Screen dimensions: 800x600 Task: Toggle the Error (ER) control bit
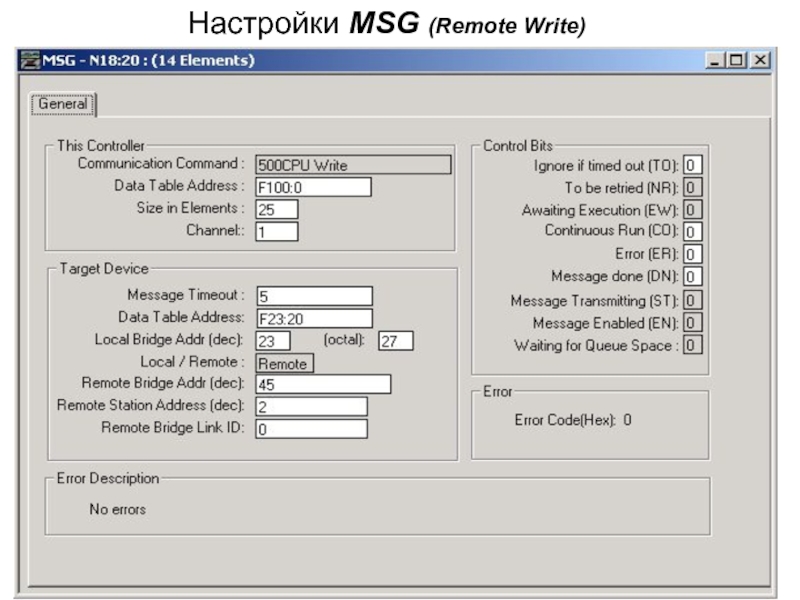point(693,254)
